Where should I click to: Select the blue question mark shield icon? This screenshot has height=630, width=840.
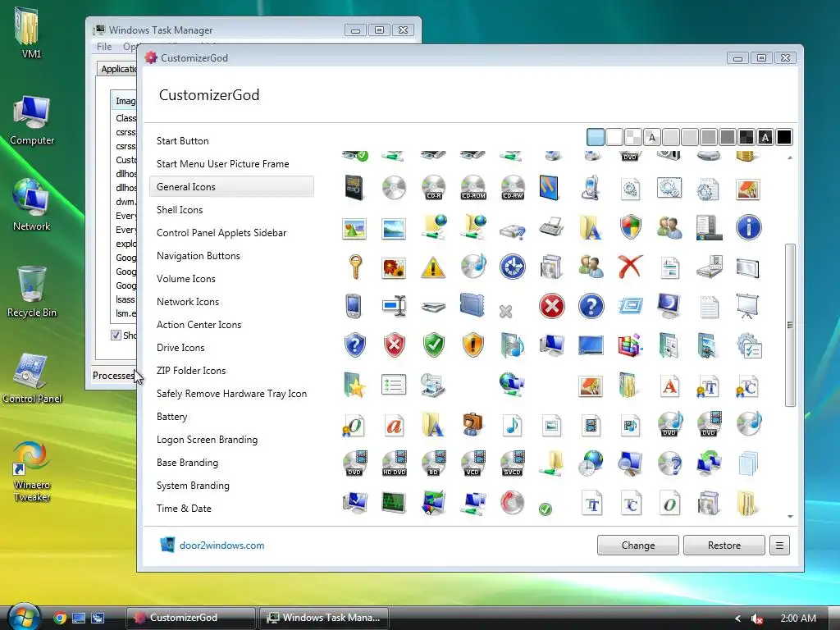(x=354, y=345)
